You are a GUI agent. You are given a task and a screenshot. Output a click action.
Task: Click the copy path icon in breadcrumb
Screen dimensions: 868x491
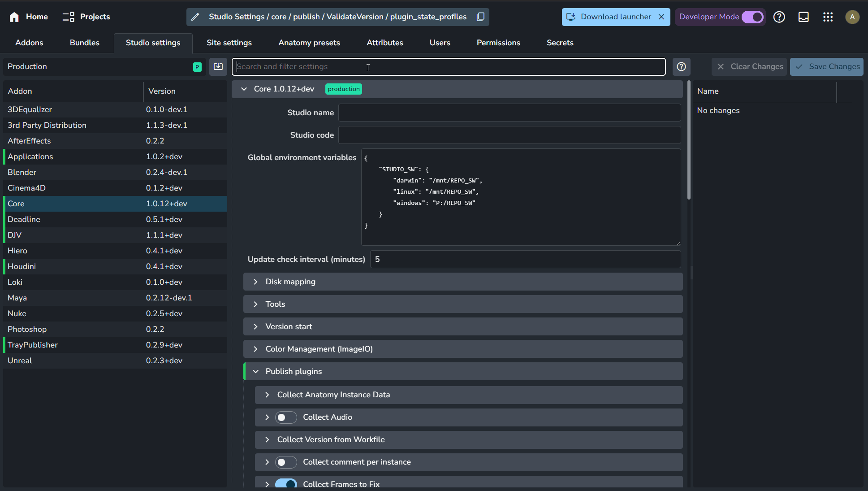pyautogui.click(x=480, y=17)
